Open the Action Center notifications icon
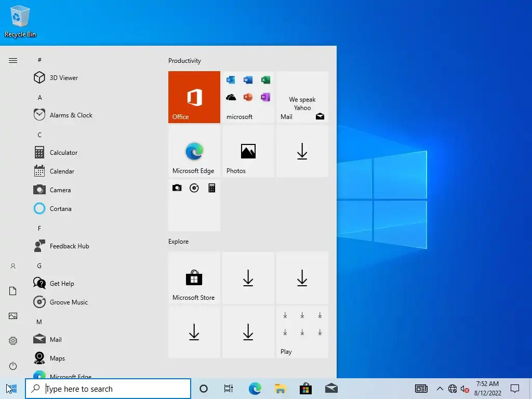Image resolution: width=532 pixels, height=399 pixels. pyautogui.click(x=515, y=389)
